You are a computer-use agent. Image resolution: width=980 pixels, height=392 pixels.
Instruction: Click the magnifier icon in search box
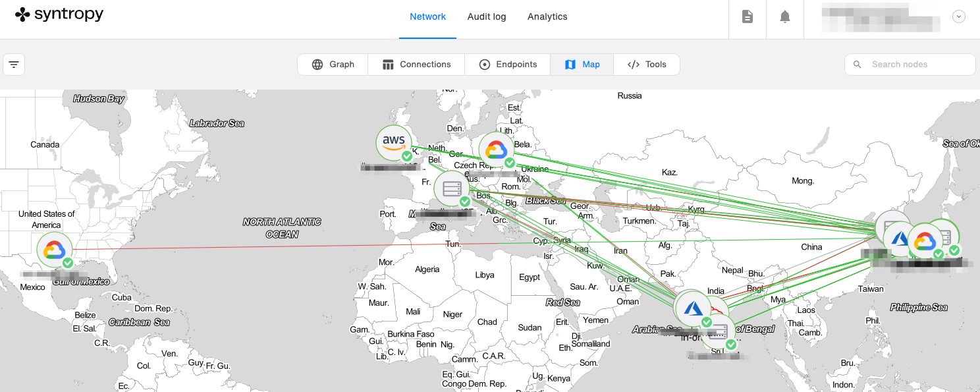pos(857,65)
